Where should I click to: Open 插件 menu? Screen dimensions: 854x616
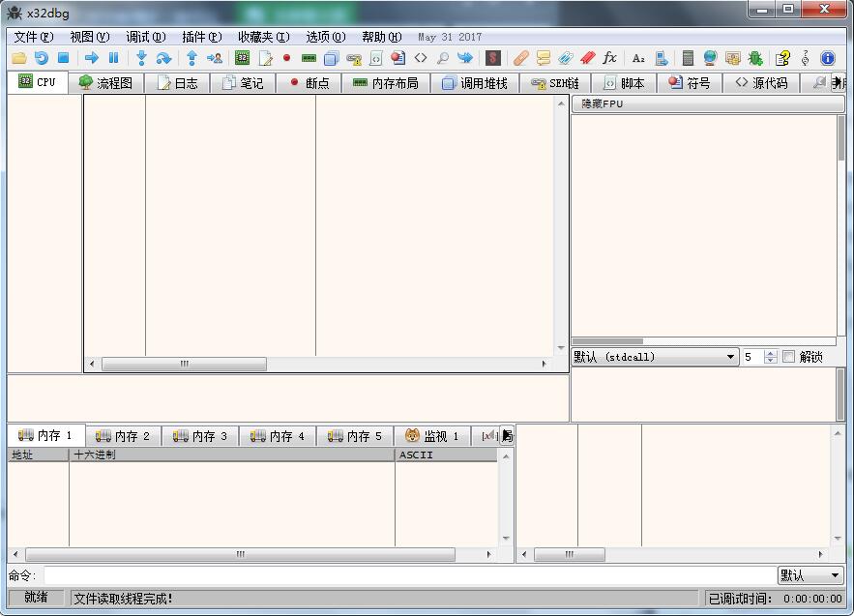pyautogui.click(x=202, y=37)
